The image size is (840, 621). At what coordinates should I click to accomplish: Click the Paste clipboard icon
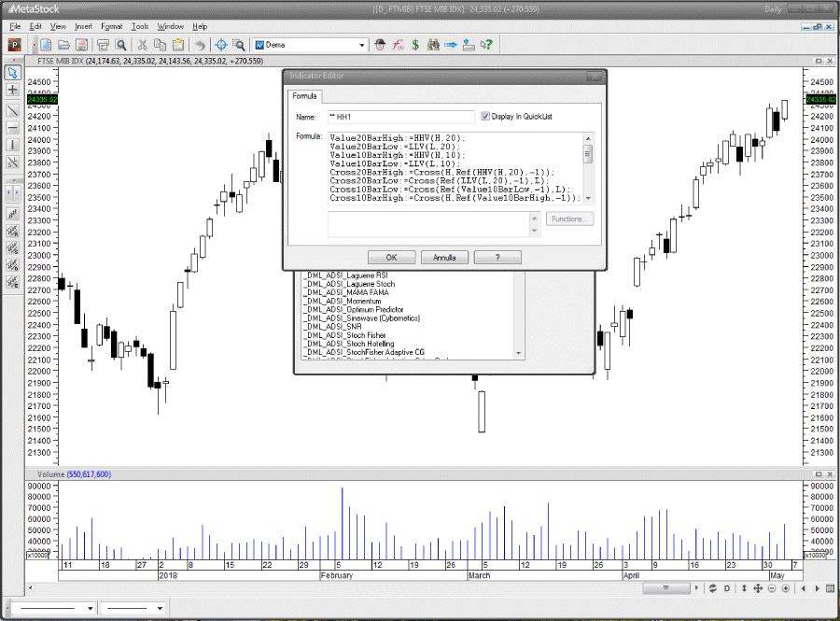tap(178, 45)
